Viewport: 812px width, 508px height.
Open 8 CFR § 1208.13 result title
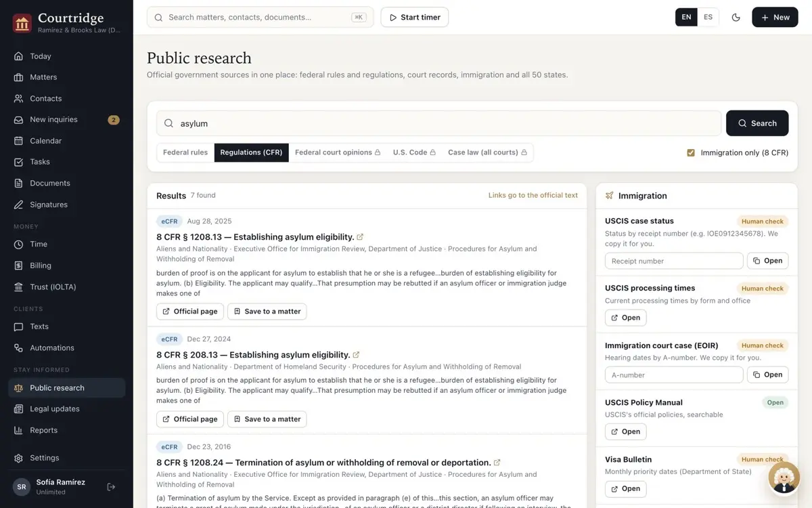point(255,237)
